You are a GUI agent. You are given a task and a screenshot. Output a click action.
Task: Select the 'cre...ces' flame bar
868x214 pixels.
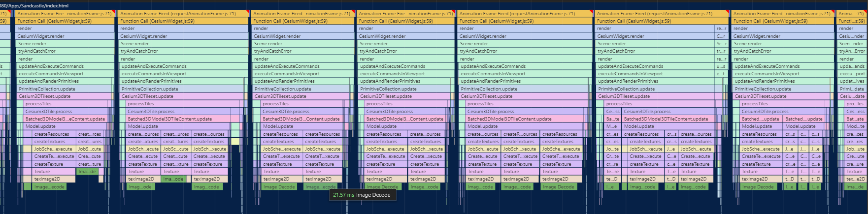[855, 134]
